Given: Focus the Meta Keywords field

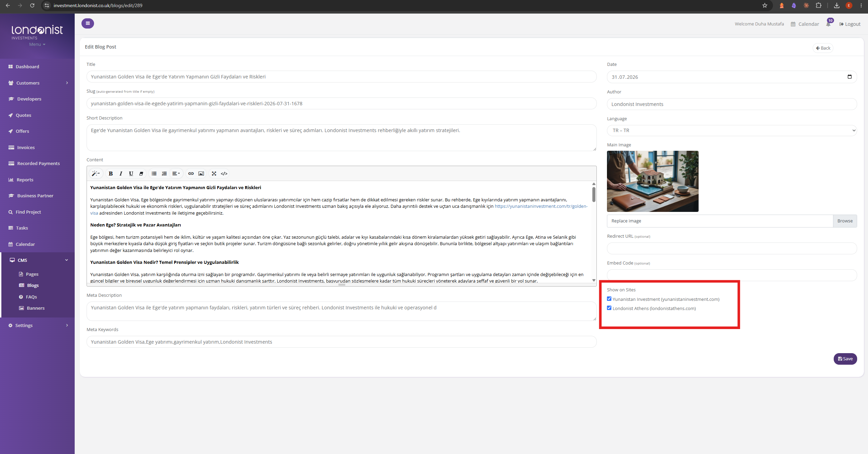Looking at the screenshot, I should (x=341, y=342).
